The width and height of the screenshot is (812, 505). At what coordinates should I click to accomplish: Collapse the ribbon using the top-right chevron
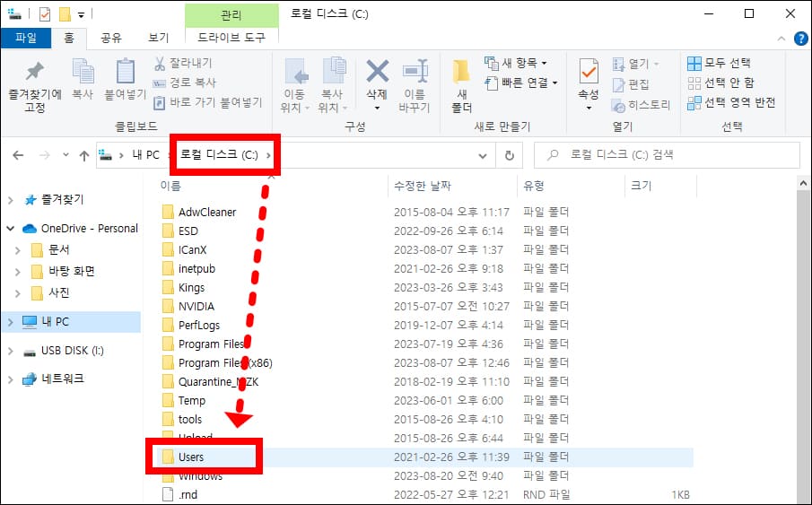[781, 39]
